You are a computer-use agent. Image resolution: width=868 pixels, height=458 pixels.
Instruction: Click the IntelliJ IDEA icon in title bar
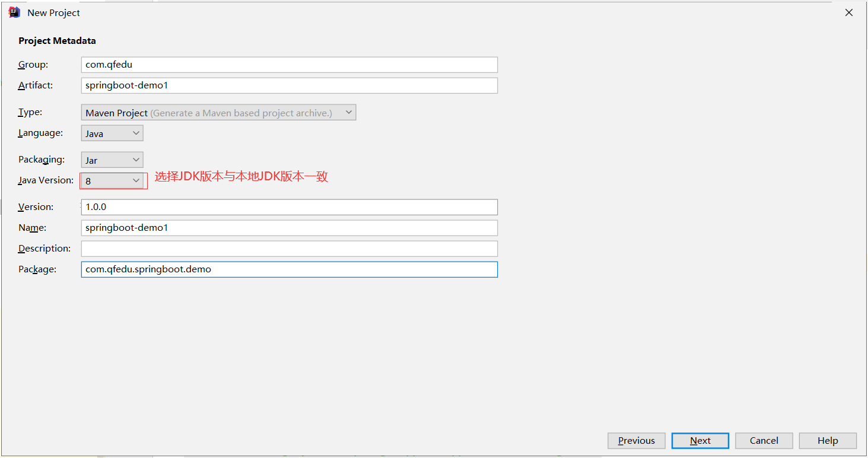pyautogui.click(x=14, y=12)
